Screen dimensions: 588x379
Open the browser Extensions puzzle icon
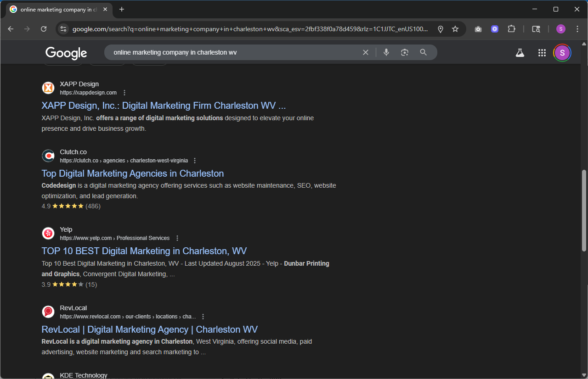pyautogui.click(x=511, y=29)
